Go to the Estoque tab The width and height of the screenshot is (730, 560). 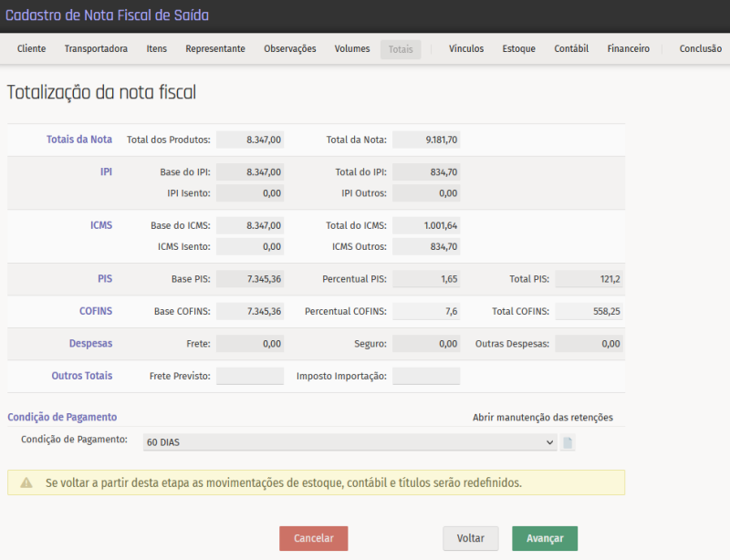[518, 49]
